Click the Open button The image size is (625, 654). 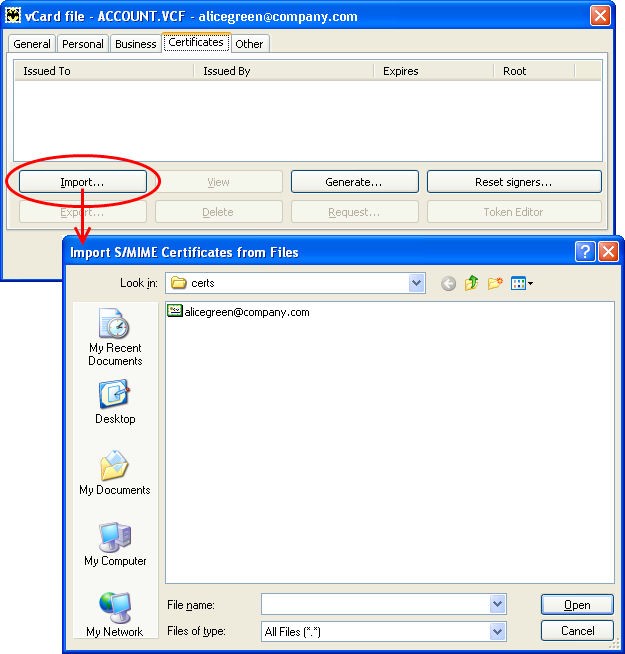point(577,605)
